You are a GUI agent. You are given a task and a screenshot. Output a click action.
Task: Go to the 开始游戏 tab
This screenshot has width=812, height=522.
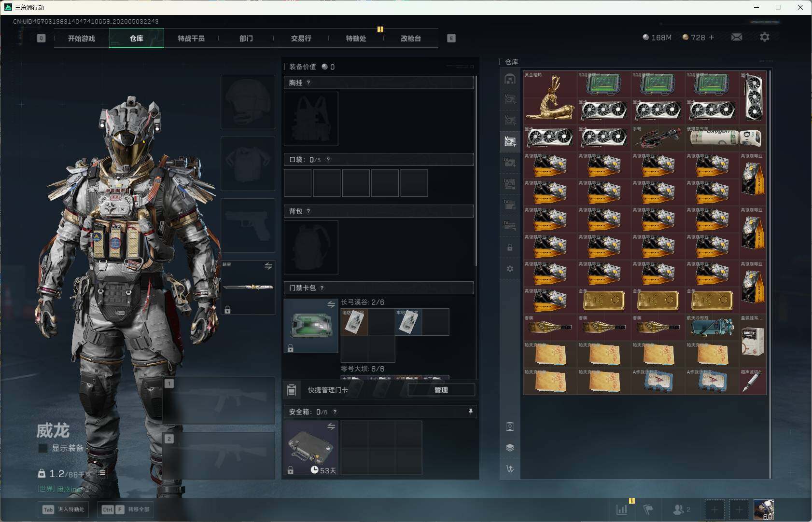tap(82, 39)
